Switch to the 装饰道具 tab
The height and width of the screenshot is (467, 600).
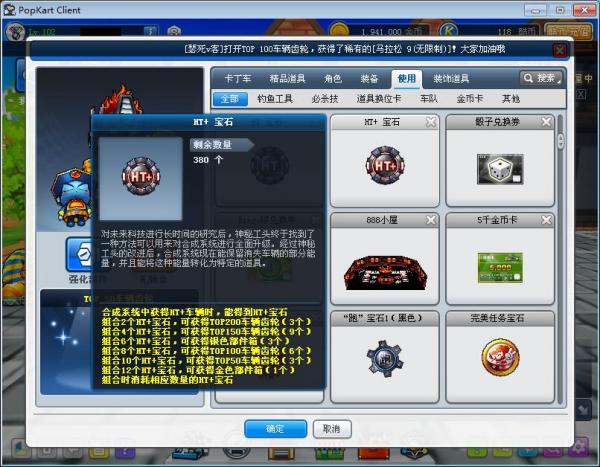click(451, 79)
